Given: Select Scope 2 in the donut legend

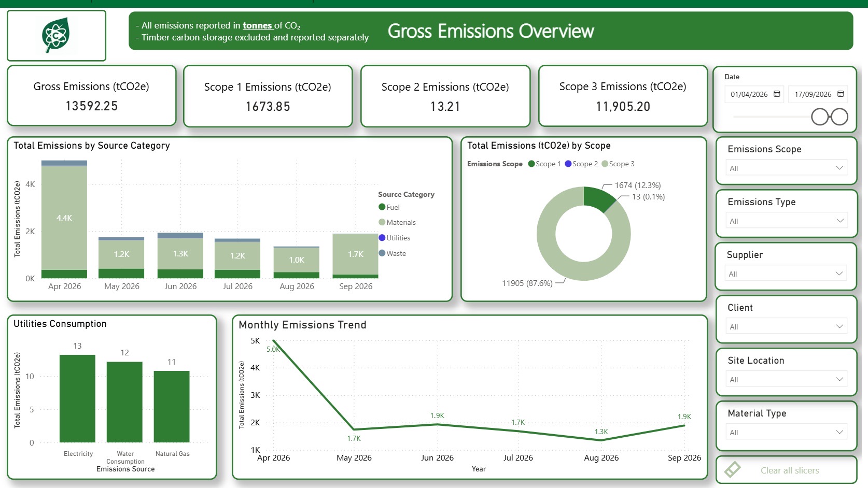Looking at the screenshot, I should tap(581, 164).
